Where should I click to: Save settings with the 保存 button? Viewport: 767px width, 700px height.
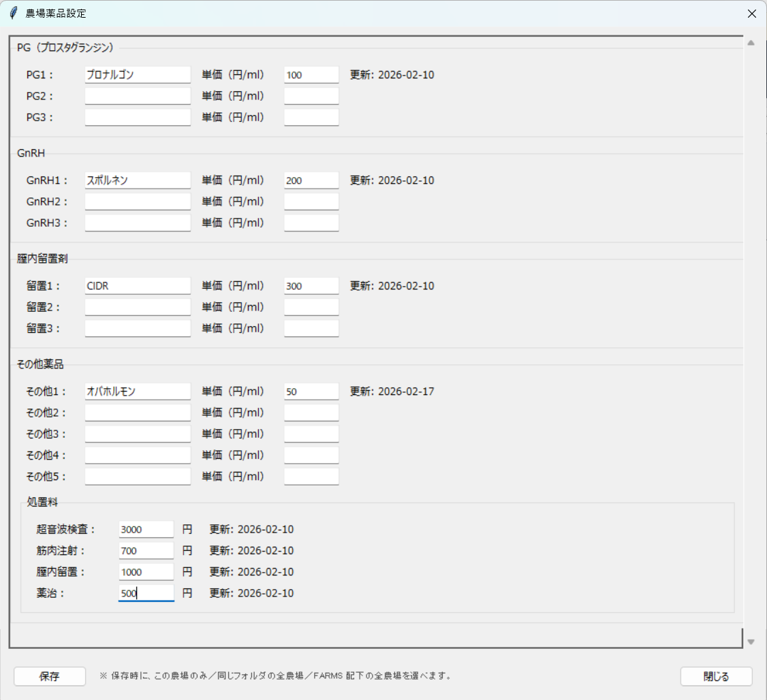coord(50,677)
